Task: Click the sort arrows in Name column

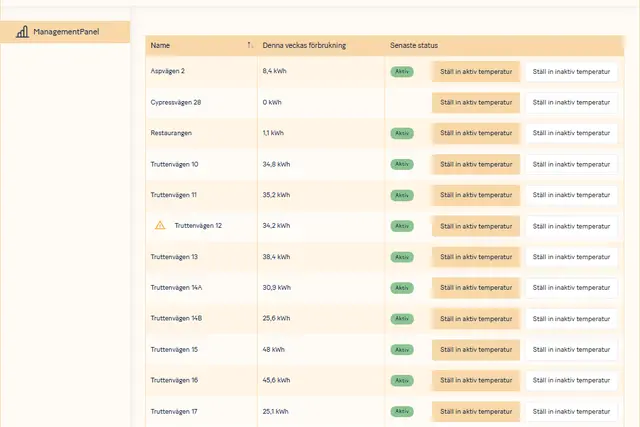Action: pos(249,45)
